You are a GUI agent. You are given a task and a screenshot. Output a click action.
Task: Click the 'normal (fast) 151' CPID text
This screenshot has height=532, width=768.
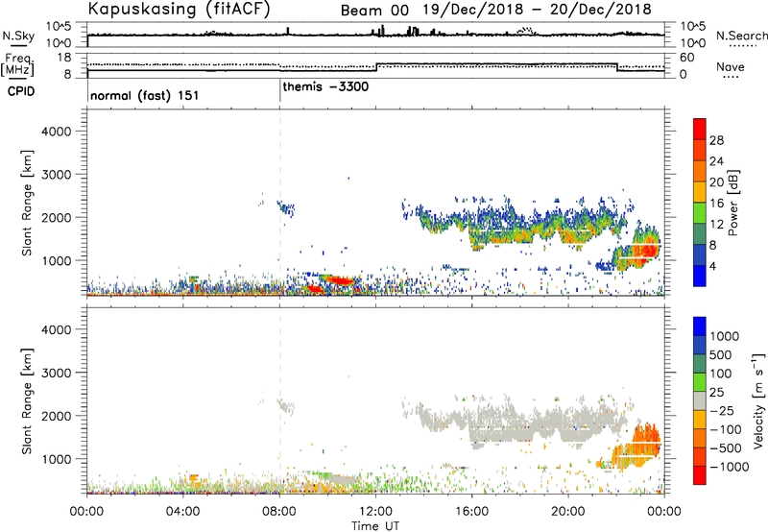point(145,95)
